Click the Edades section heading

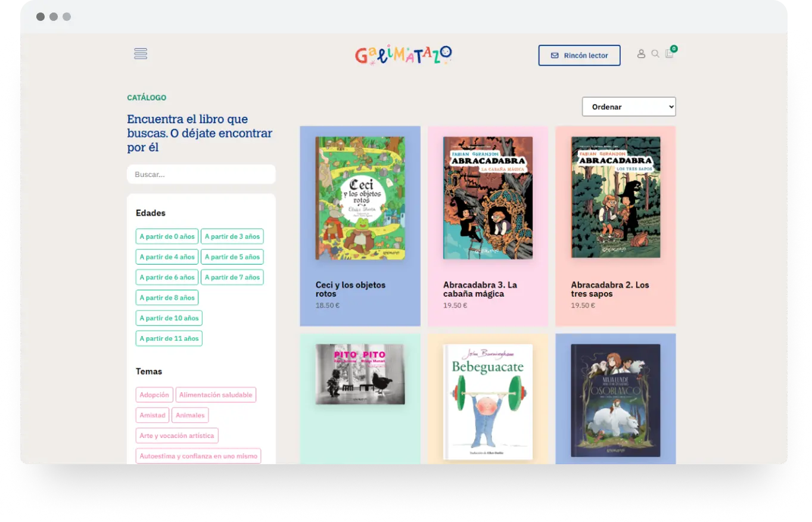click(x=151, y=213)
